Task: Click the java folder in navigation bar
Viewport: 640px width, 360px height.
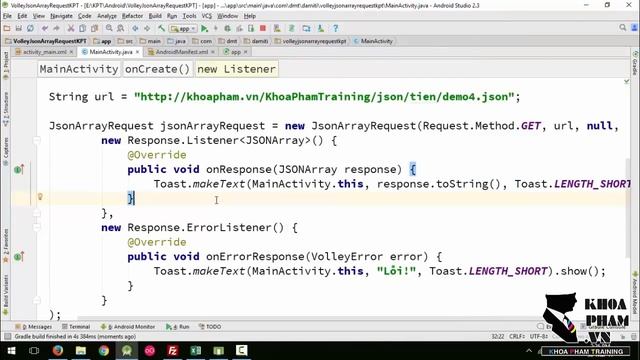Action: point(176,41)
